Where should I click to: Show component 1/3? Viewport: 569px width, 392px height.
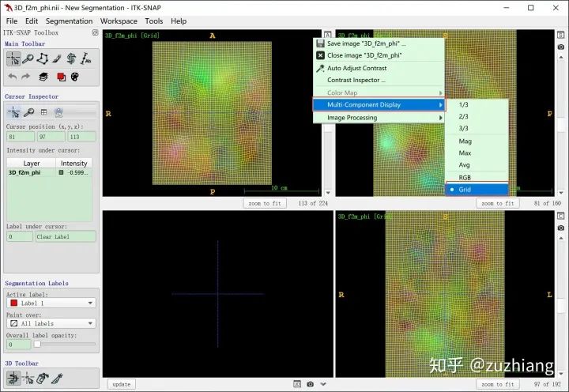477,104
